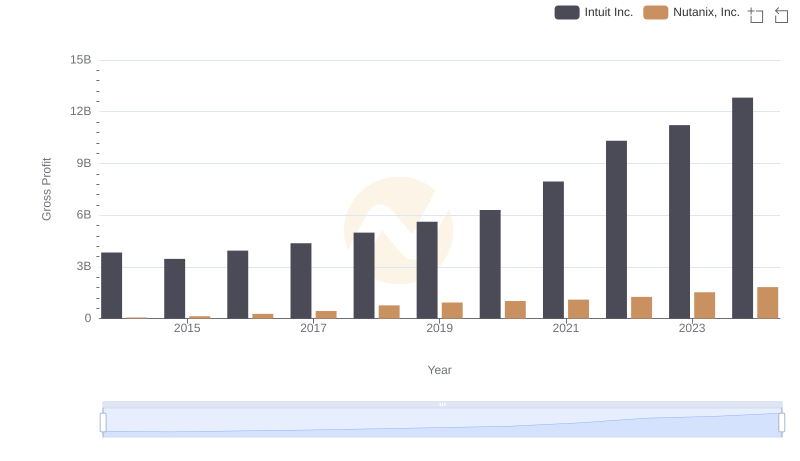Click the Gross Profit axis title
This screenshot has width=800, height=461.
[x=46, y=189]
